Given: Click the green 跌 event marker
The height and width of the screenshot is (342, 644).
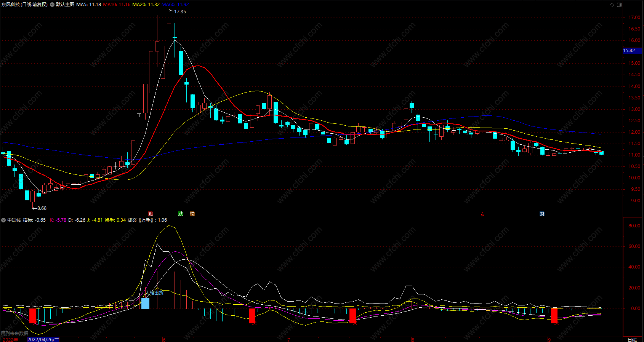Looking at the screenshot, I should pyautogui.click(x=181, y=214).
